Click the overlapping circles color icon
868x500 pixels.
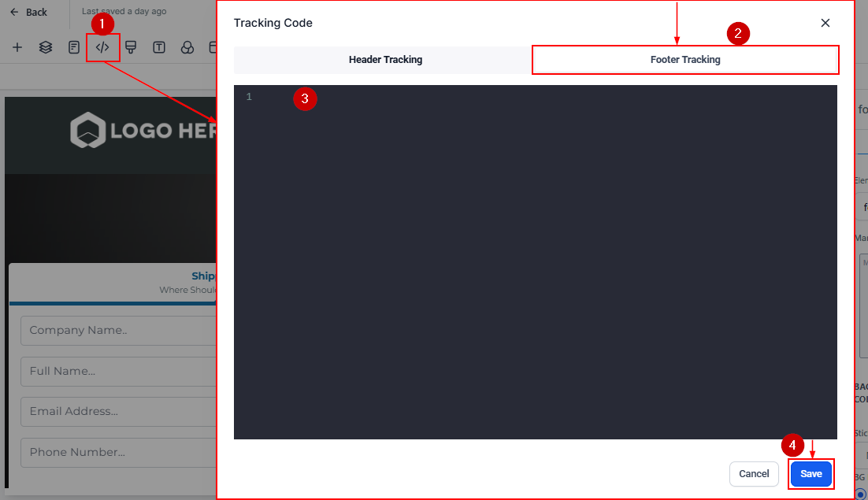coord(187,47)
